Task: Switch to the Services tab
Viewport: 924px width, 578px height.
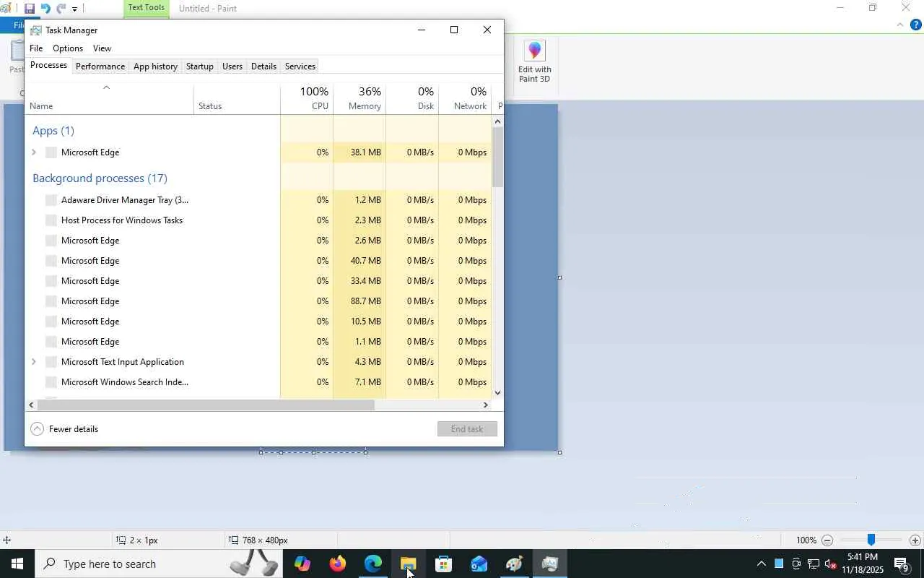Action: (300, 66)
